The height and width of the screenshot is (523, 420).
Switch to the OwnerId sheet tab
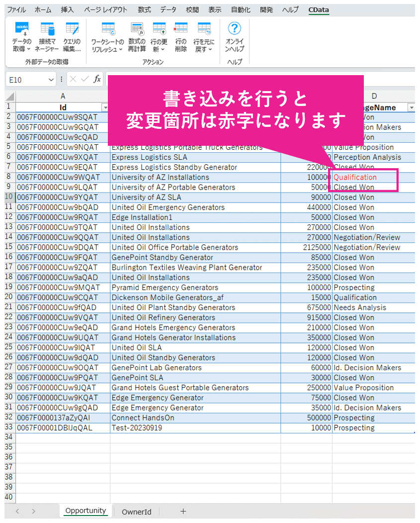137,512
